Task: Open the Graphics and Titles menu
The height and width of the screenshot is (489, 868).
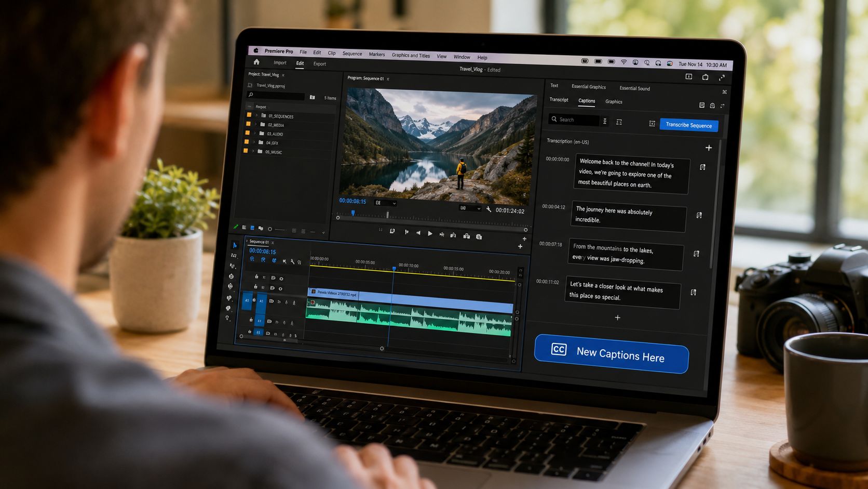Action: pos(411,55)
